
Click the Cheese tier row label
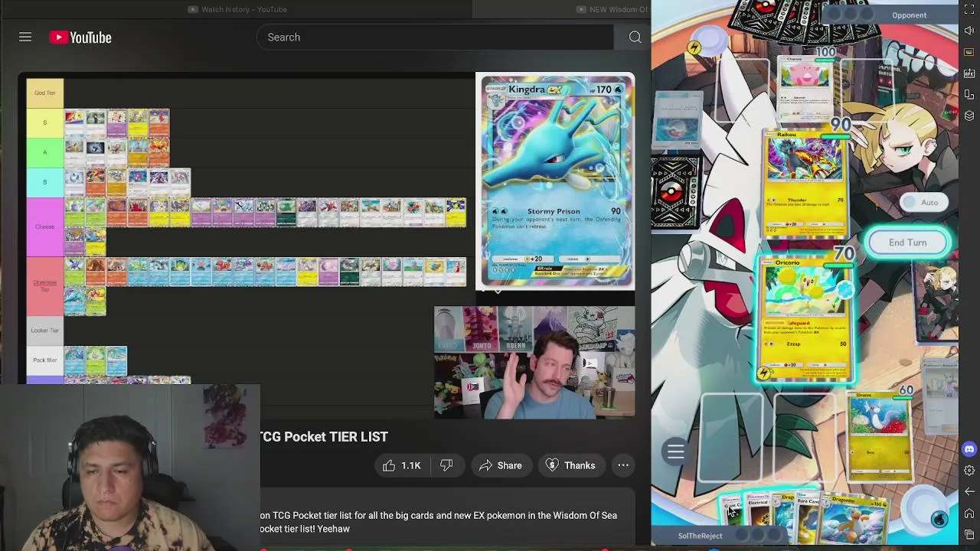click(x=45, y=227)
